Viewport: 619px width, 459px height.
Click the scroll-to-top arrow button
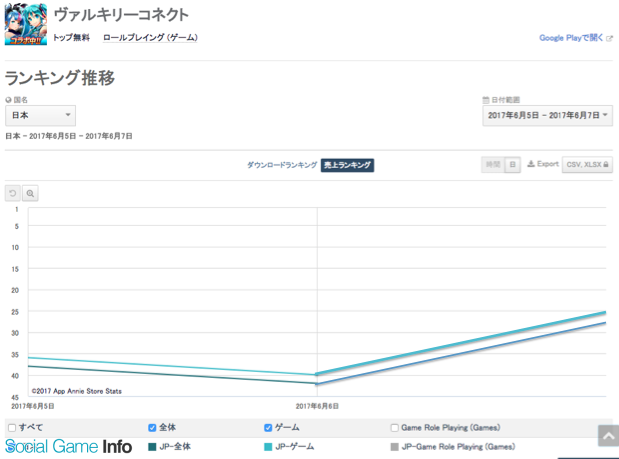click(608, 436)
